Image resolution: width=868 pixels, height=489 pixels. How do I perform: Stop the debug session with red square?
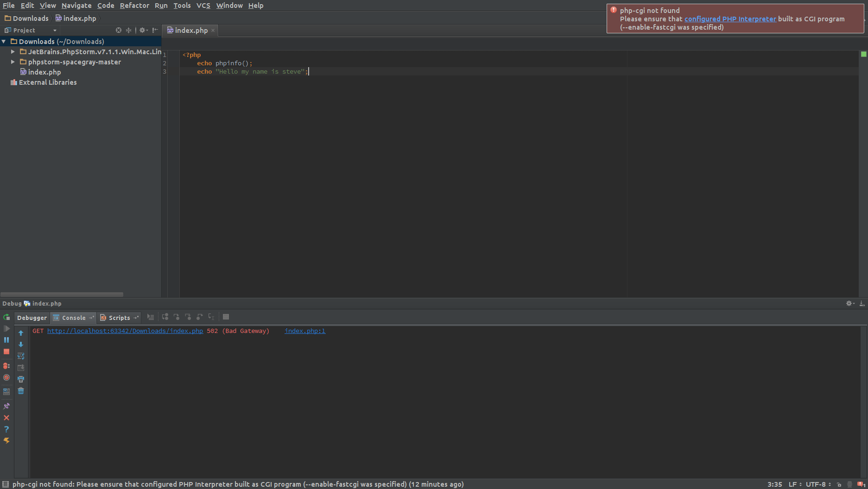point(6,351)
